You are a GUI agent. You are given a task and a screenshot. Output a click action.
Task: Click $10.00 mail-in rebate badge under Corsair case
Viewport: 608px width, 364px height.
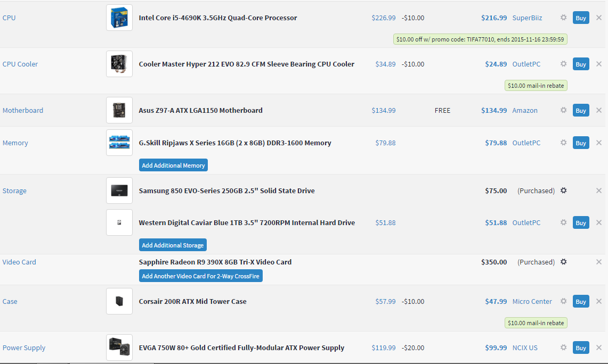coord(536,323)
